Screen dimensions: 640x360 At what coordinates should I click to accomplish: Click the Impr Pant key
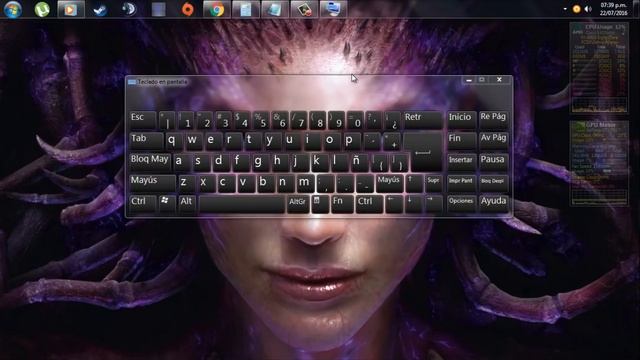pyautogui.click(x=462, y=183)
